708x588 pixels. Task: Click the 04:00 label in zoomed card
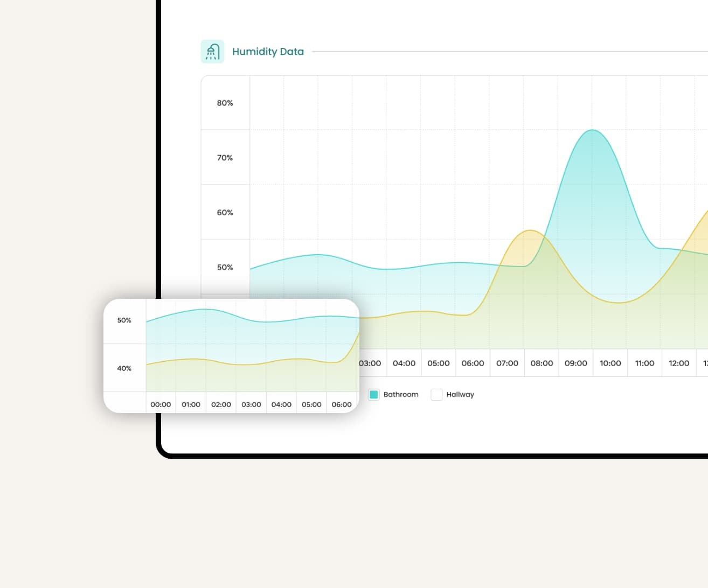281,404
